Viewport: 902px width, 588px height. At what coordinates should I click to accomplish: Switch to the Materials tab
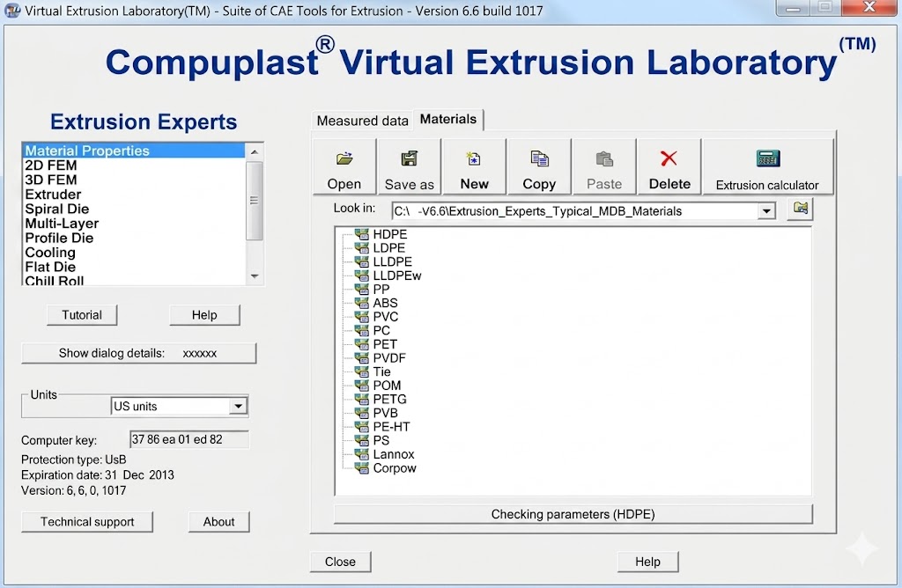click(448, 120)
